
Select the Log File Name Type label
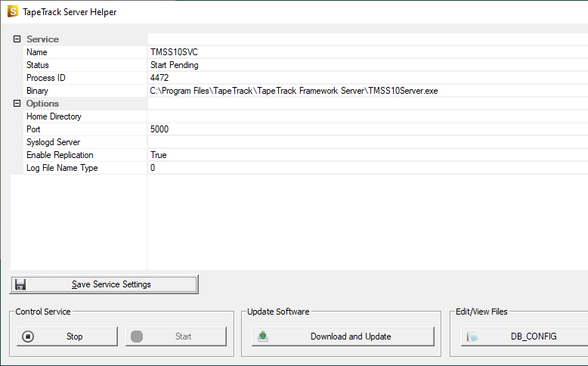62,168
